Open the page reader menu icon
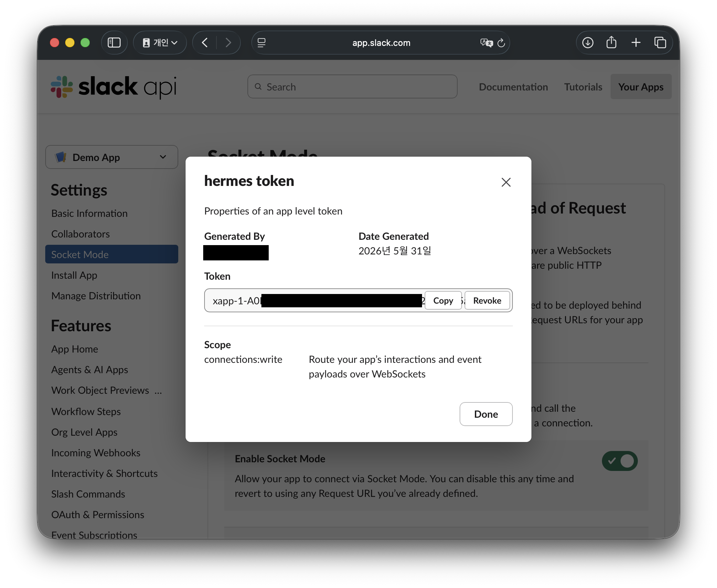Screen dimensions: 717x588 pos(261,43)
